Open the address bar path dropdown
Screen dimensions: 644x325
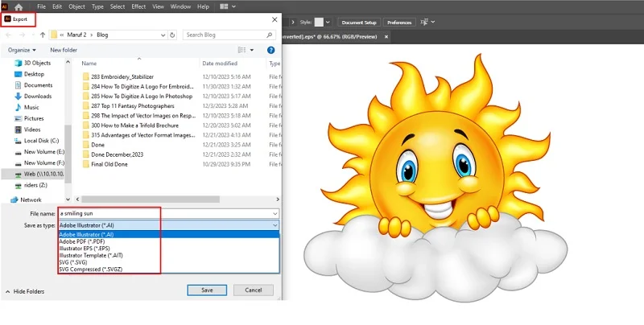click(x=163, y=35)
